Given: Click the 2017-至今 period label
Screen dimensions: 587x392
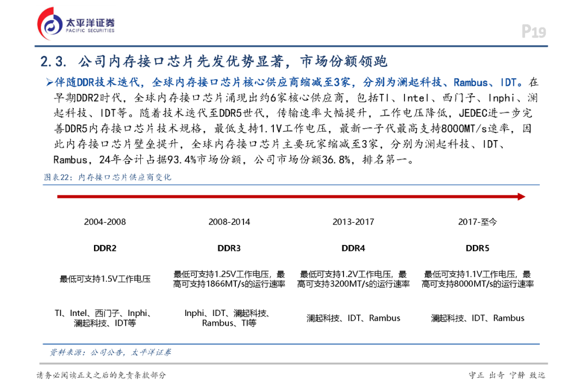Looking at the screenshot, I should [x=477, y=222].
